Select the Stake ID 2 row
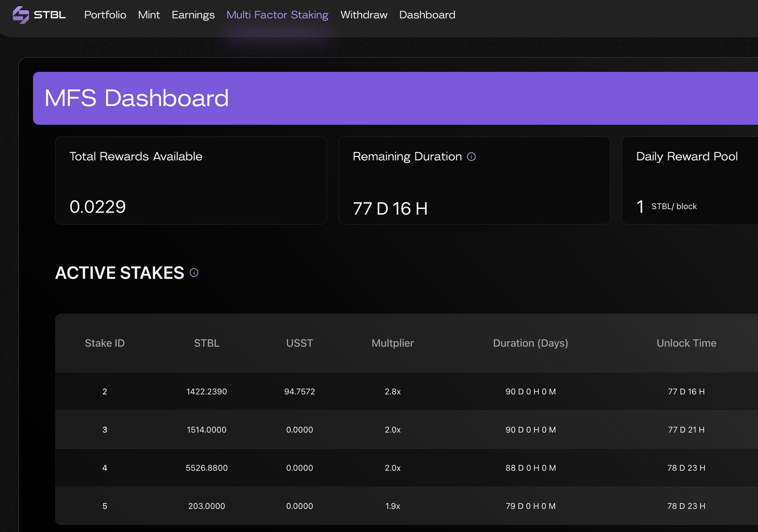The width and height of the screenshot is (758, 532). click(105, 392)
